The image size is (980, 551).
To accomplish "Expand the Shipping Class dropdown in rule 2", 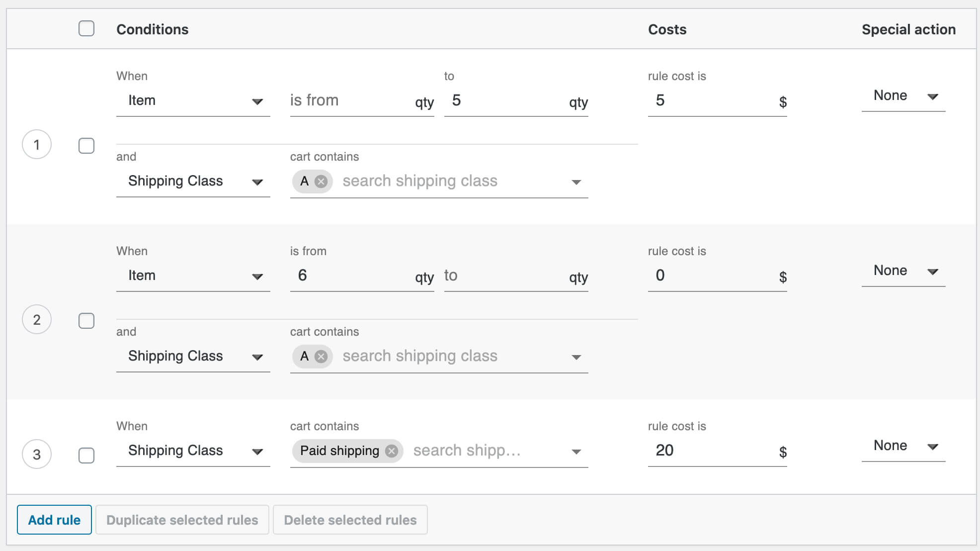I will point(258,356).
